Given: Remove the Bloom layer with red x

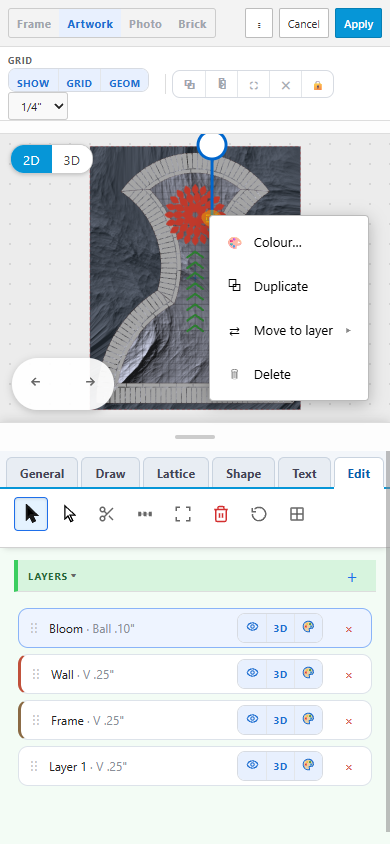Looking at the screenshot, I should 349,629.
